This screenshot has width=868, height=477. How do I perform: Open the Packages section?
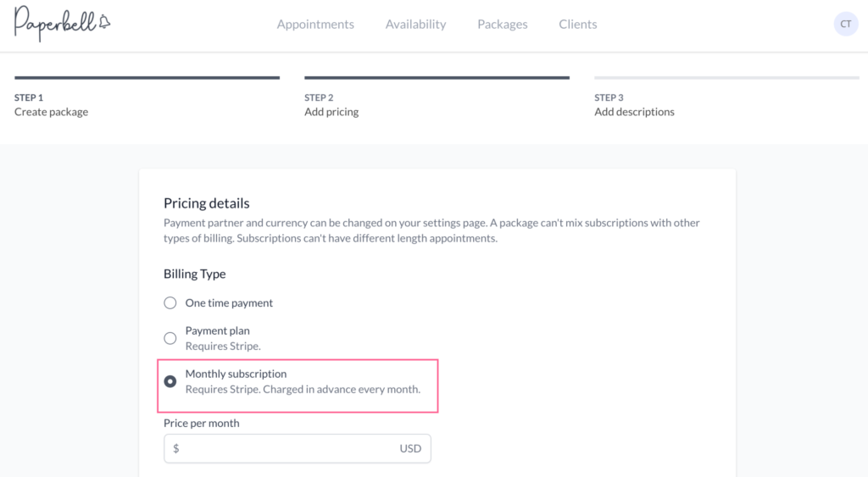click(x=502, y=24)
